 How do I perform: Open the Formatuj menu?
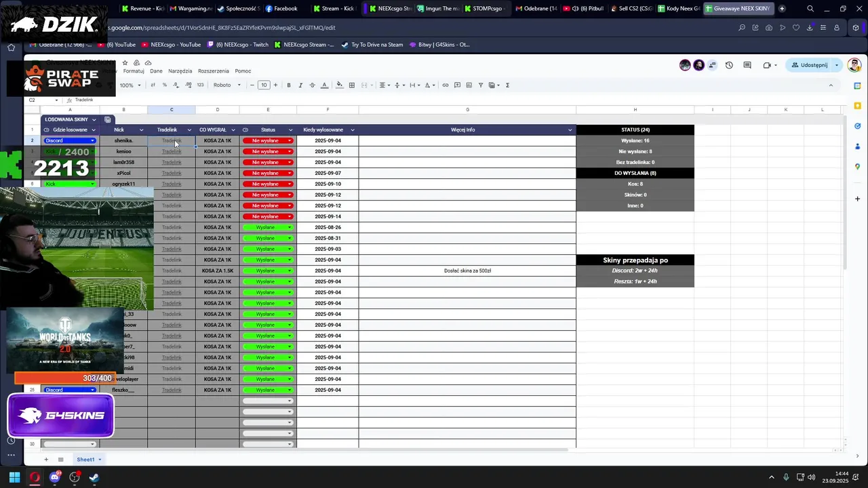pos(134,71)
